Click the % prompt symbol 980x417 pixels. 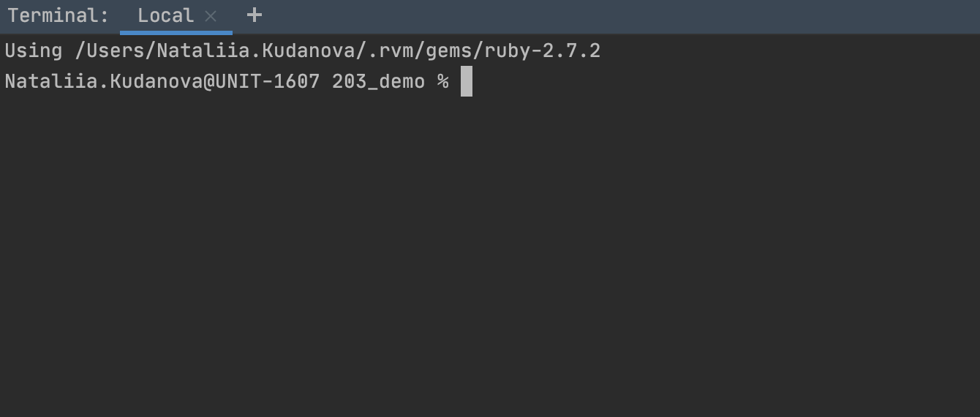pyautogui.click(x=442, y=81)
